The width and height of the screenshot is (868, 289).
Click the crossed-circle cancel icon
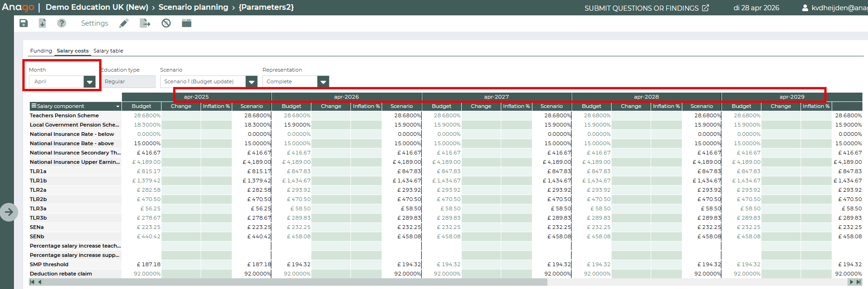[166, 23]
